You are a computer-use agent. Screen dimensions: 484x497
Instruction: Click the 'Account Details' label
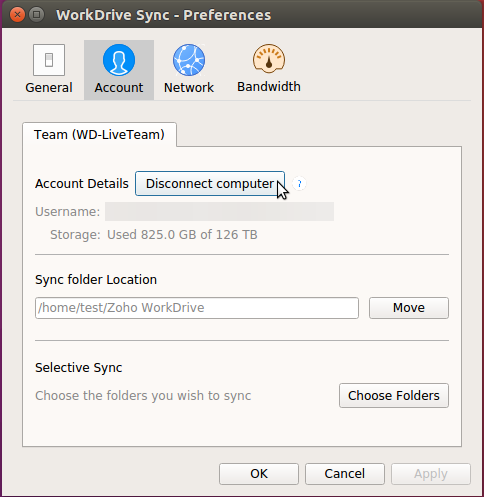[x=82, y=184]
